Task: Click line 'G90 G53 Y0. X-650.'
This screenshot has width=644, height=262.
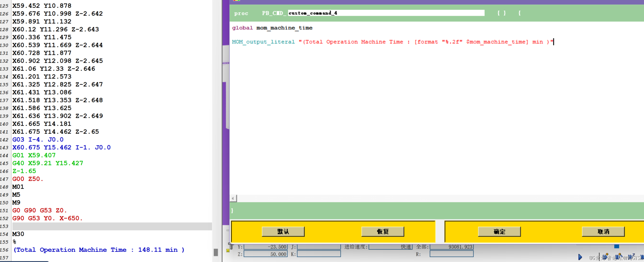Action: point(48,218)
